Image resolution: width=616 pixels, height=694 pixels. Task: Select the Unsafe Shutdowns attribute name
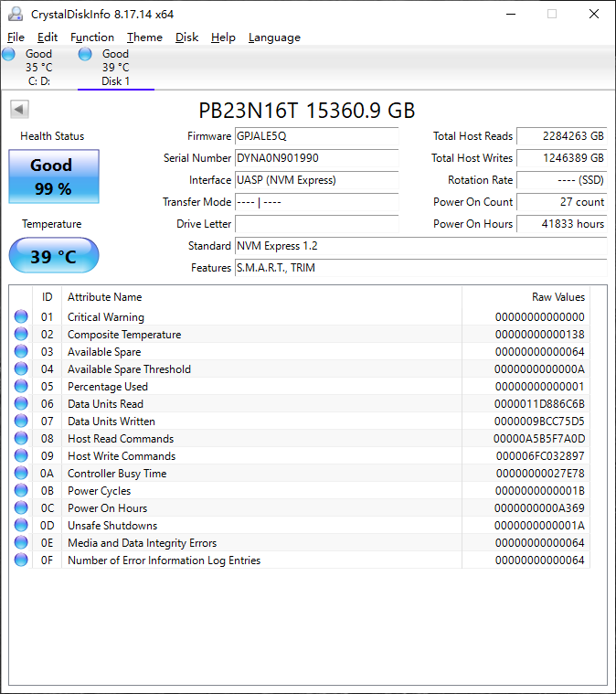tap(112, 526)
